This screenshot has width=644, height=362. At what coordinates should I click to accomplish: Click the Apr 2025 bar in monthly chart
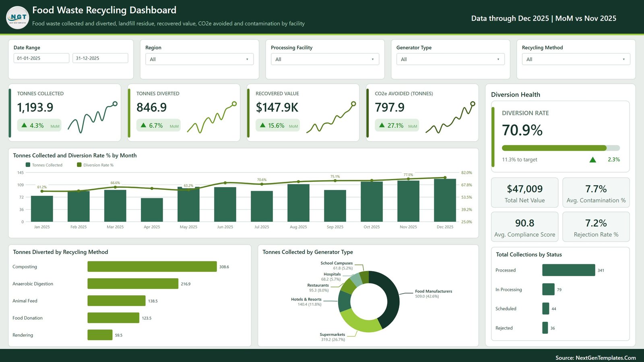(x=152, y=210)
